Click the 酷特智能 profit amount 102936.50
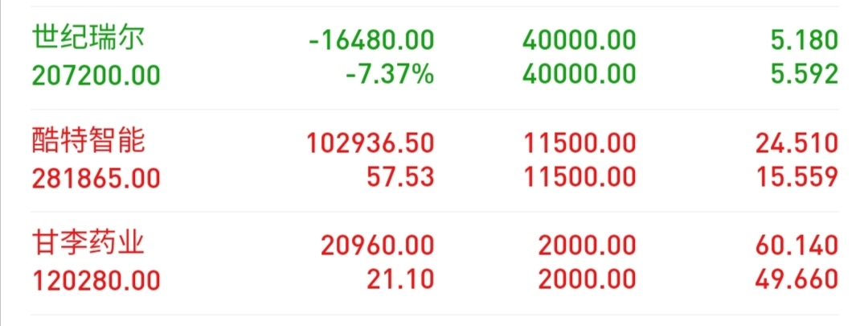868x326 pixels. 371,143
